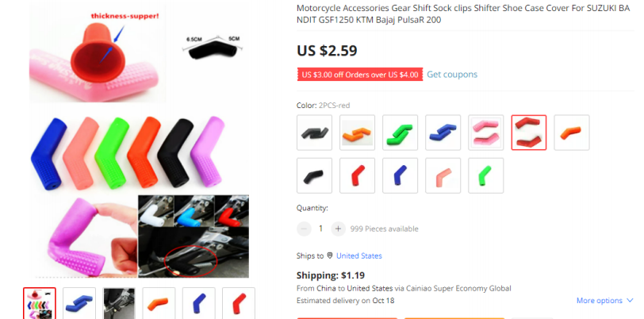Decrease quantity with the minus button
Viewport: 644px width, 319px height.
(304, 229)
